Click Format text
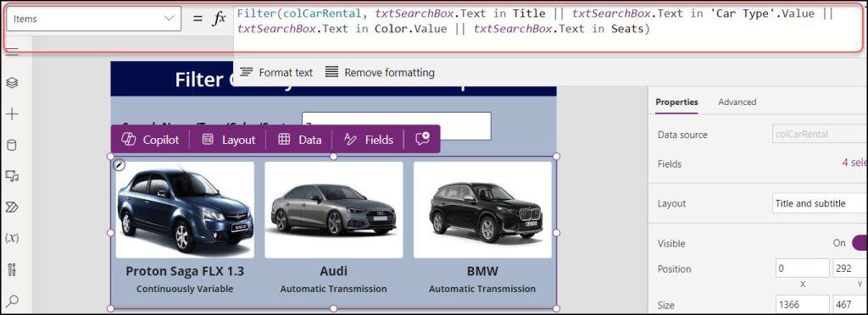This screenshot has width=868, height=315. [276, 72]
